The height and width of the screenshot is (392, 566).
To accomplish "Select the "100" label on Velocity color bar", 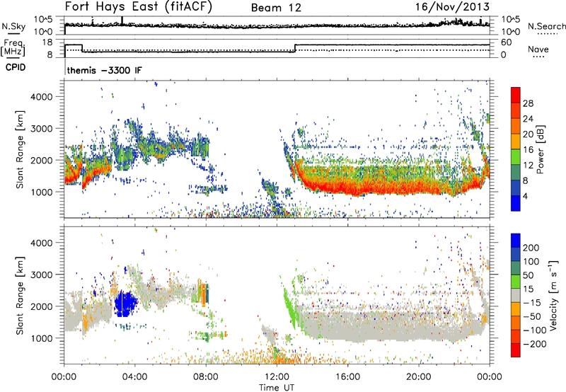I will click(x=531, y=261).
